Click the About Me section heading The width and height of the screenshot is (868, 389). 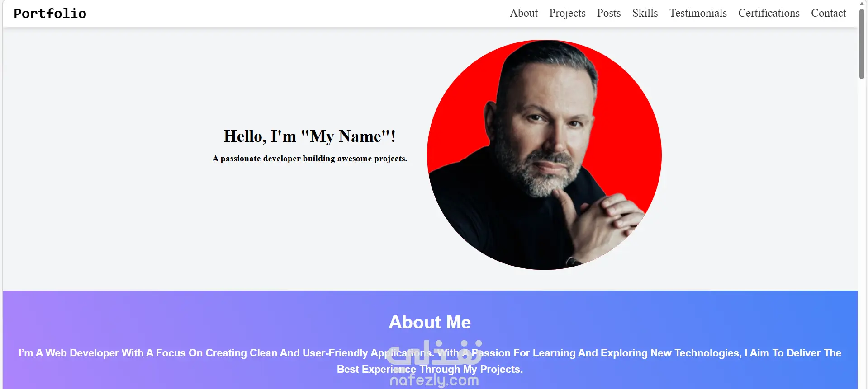tap(430, 322)
